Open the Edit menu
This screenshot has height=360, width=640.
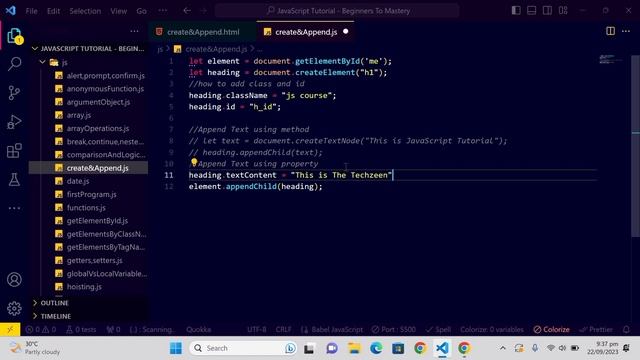pyautogui.click(x=53, y=11)
